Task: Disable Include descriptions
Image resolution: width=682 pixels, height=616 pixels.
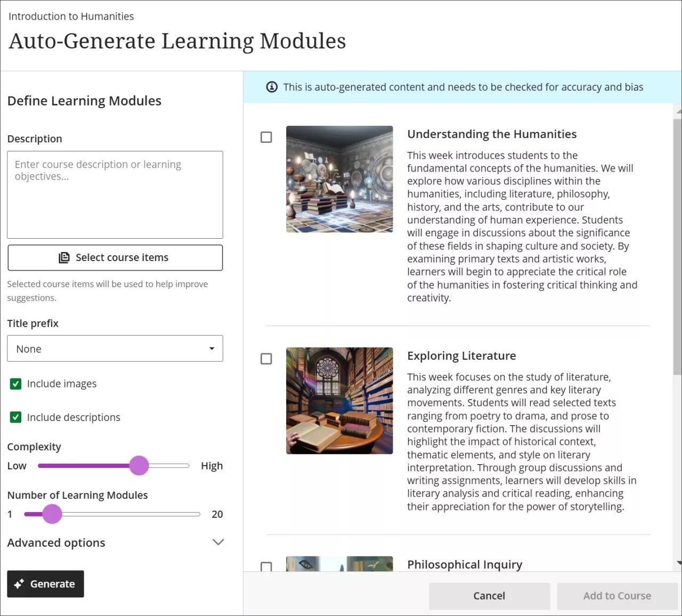Action: coord(15,417)
